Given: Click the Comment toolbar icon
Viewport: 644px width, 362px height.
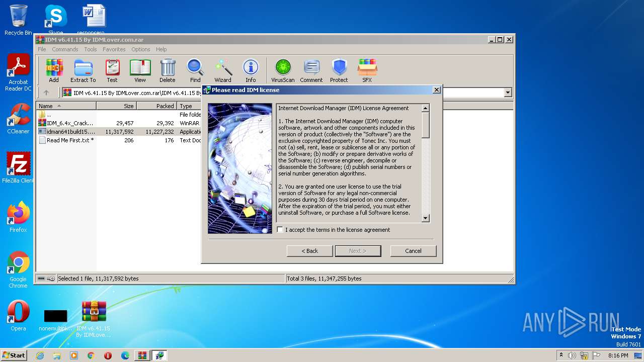Looking at the screenshot, I should (311, 70).
